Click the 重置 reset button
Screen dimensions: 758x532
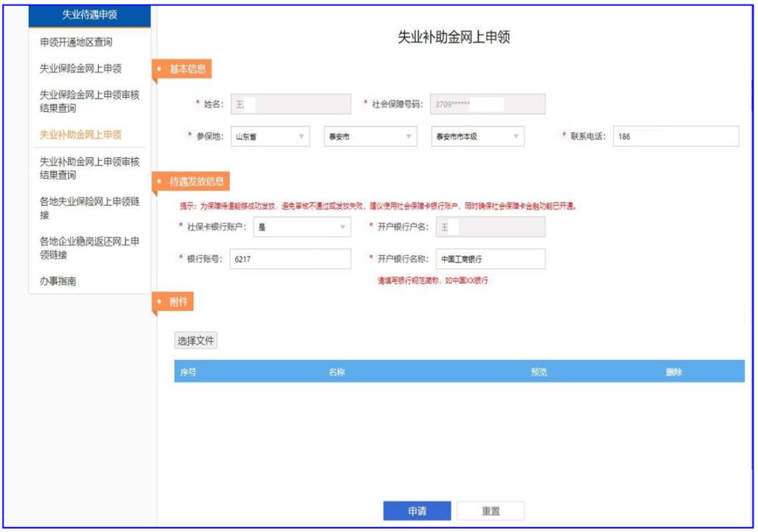(x=491, y=512)
